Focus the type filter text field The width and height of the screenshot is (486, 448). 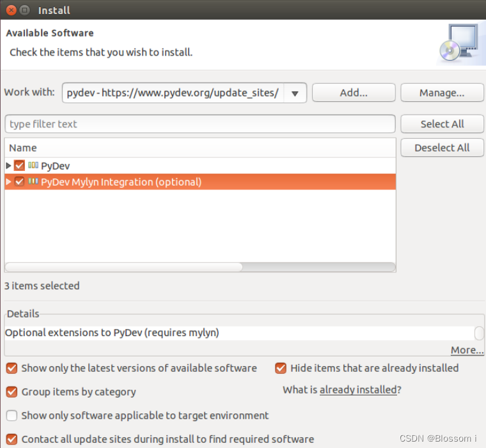200,124
